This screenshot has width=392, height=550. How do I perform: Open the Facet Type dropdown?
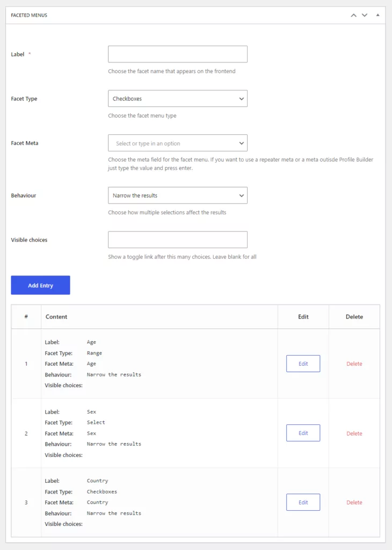[x=177, y=99]
